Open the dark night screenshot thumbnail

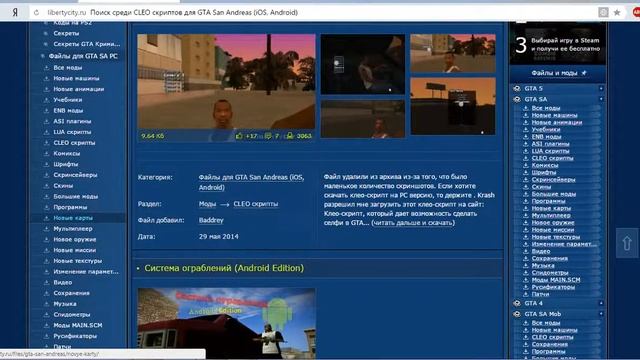pos(362,64)
